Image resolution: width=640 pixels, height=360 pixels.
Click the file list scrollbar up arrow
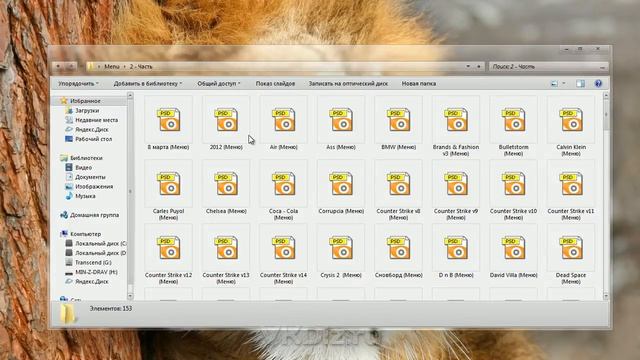pos(606,96)
